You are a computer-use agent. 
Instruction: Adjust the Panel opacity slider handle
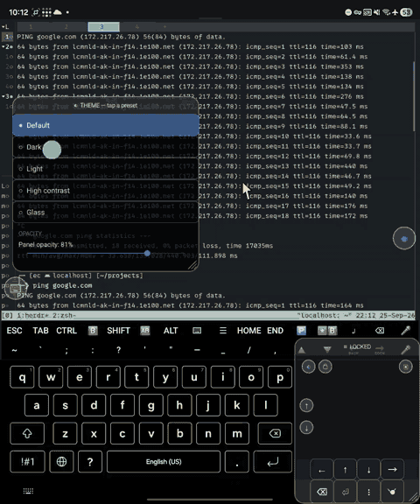pos(147,253)
